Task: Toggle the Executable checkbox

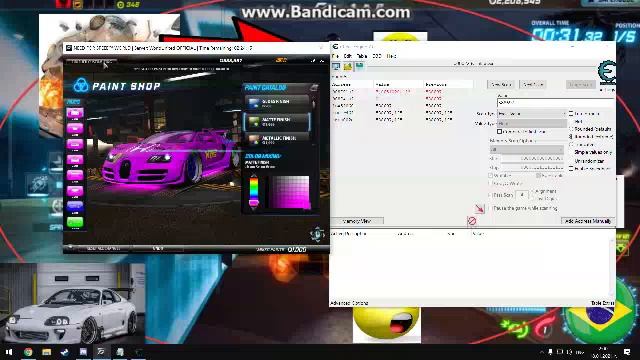Action: tap(538, 176)
